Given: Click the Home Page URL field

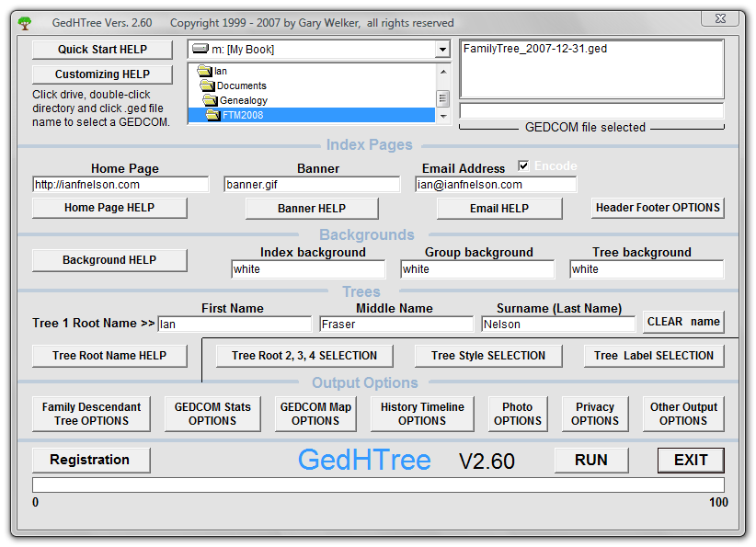Looking at the screenshot, I should point(120,185).
